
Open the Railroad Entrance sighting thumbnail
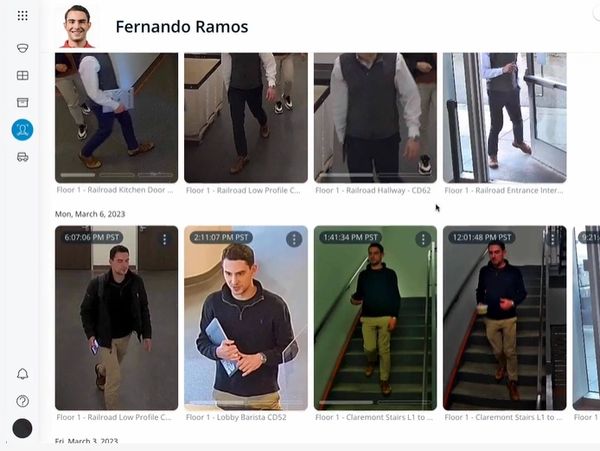pos(504,118)
